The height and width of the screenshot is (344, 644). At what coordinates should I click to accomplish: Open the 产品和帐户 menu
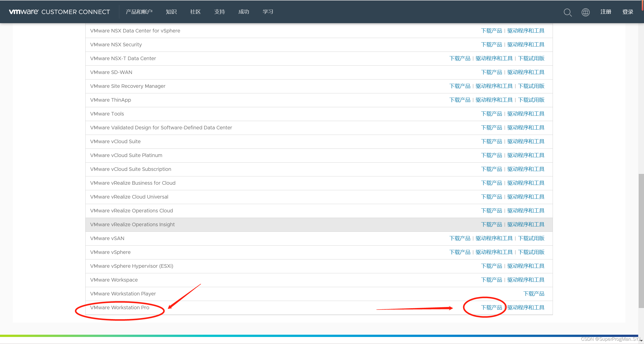(139, 12)
